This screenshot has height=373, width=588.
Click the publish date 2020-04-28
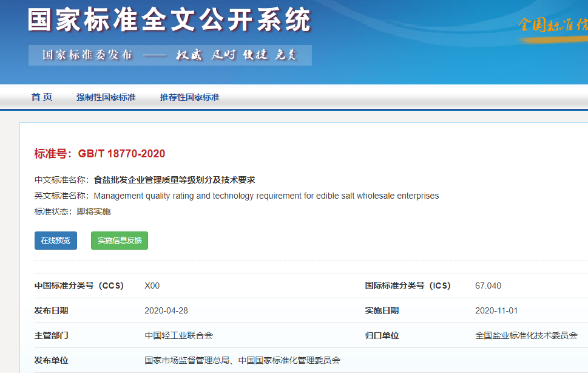(166, 310)
